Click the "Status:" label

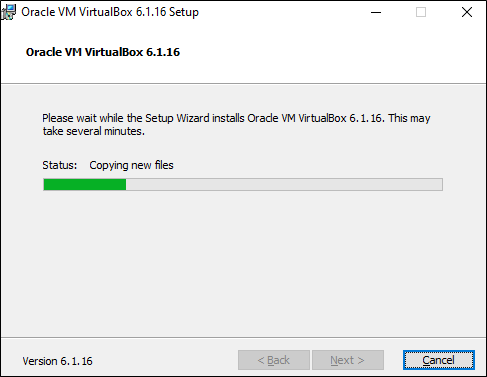point(60,165)
